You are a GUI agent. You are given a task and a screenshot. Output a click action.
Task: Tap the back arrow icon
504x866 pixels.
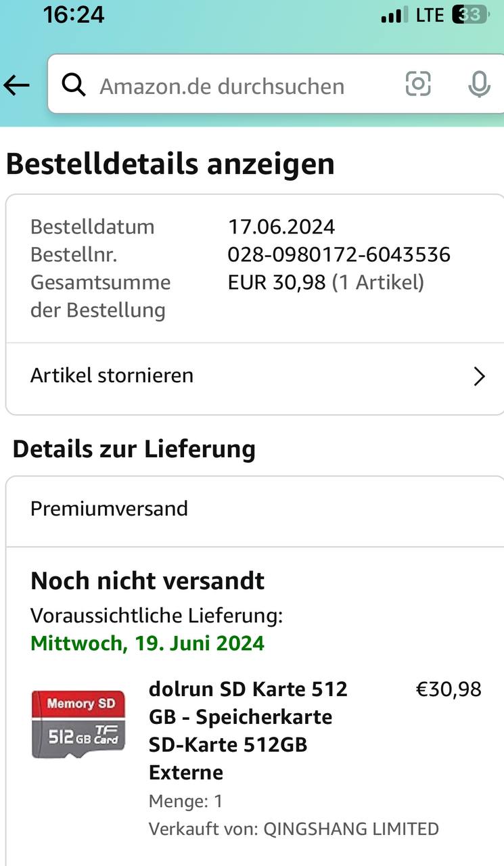pyautogui.click(x=17, y=85)
